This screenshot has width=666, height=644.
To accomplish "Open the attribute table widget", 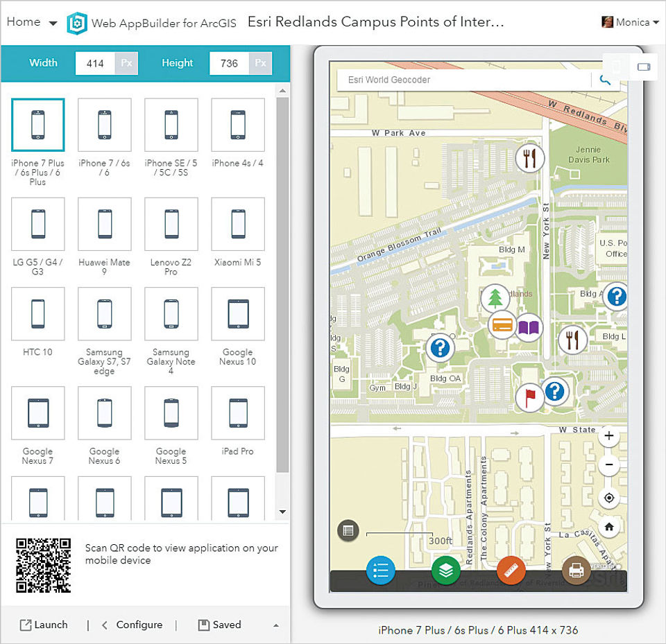I will 348,530.
